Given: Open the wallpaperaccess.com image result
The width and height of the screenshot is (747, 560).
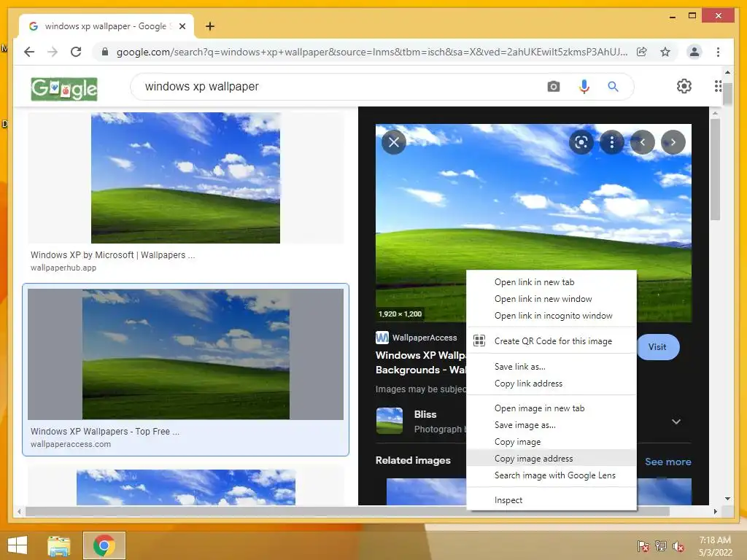Looking at the screenshot, I should [x=185, y=354].
